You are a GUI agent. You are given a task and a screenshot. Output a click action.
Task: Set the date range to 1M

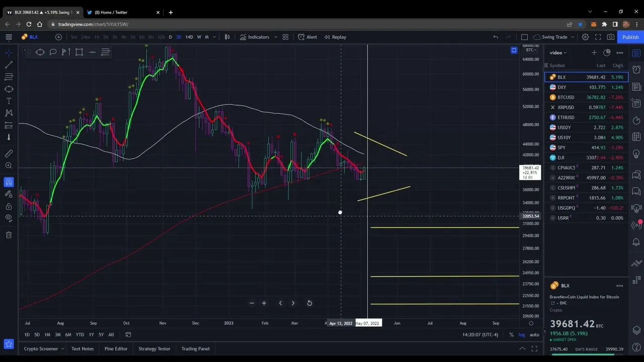click(x=47, y=334)
